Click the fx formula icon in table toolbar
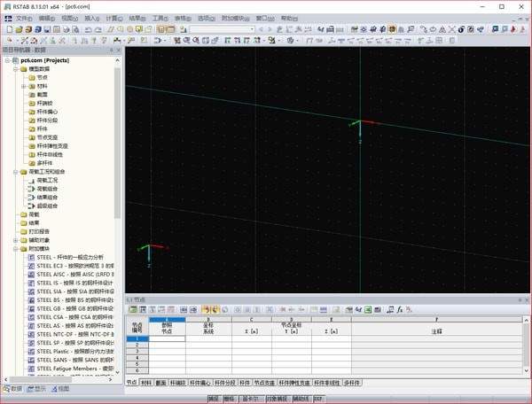 coord(402,308)
